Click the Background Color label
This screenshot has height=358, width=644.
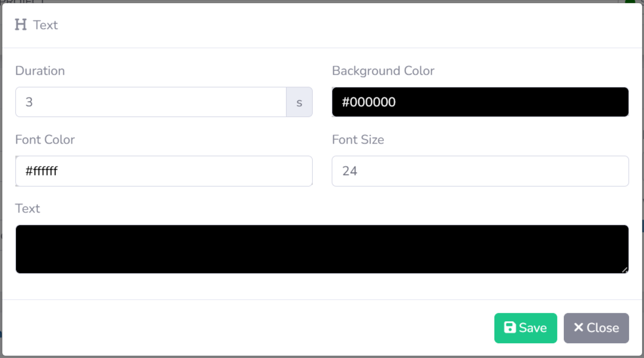383,71
